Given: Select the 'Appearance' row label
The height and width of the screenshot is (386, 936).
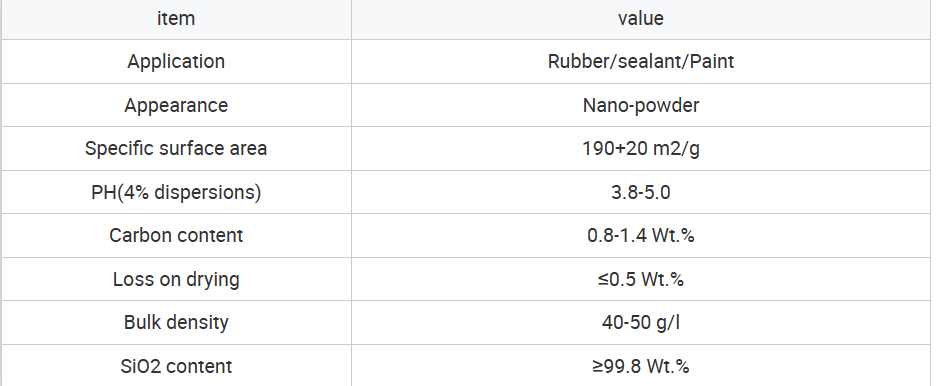Looking at the screenshot, I should click(x=176, y=105).
